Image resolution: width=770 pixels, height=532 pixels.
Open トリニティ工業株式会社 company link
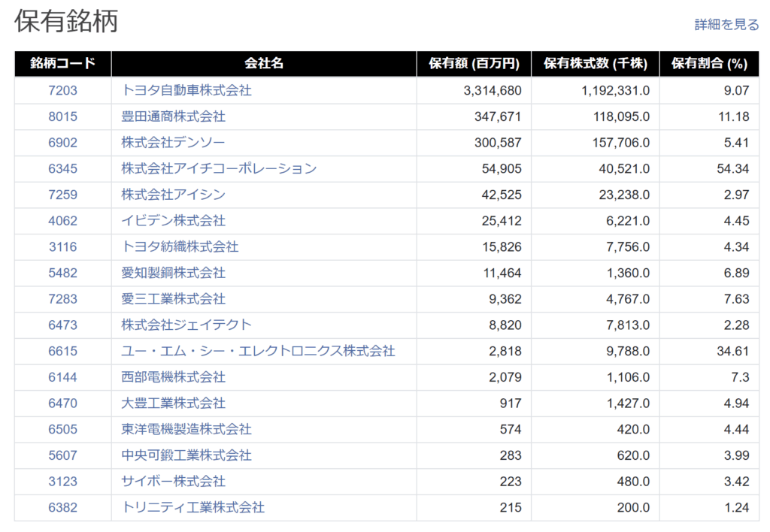tap(193, 507)
